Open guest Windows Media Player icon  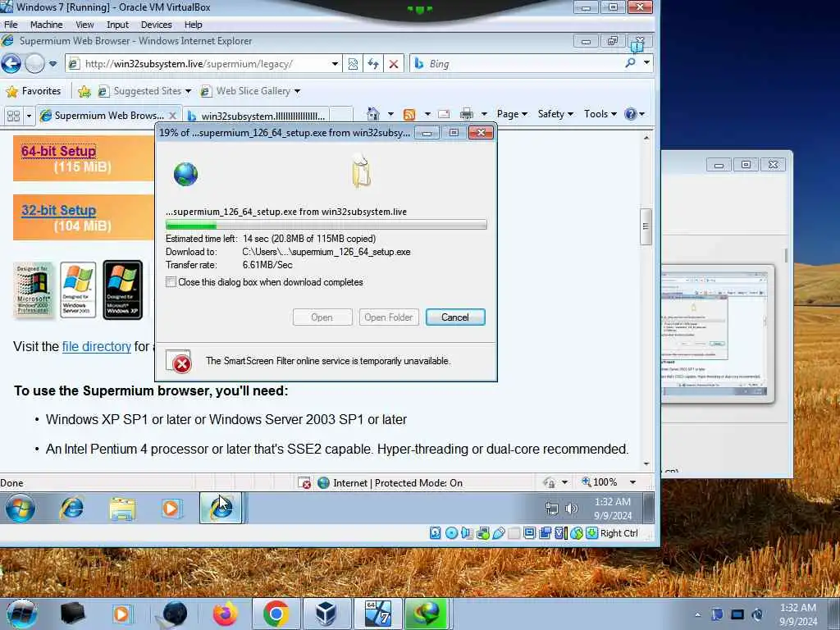coord(171,508)
